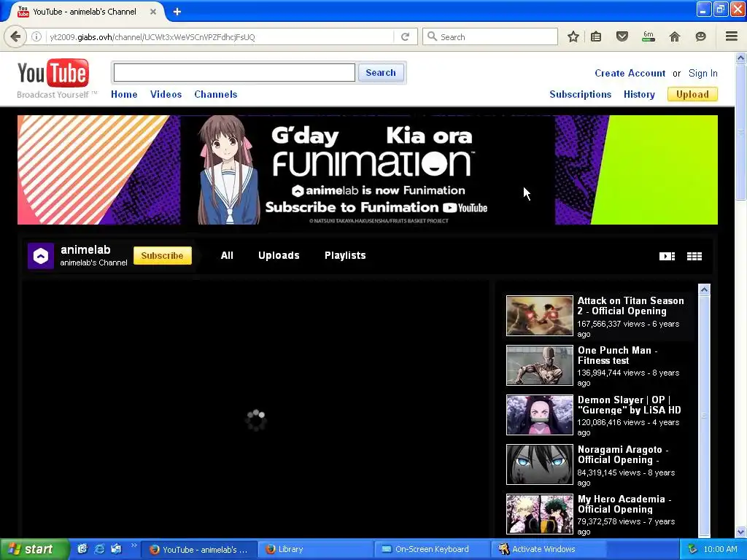Select the All tab on channel
747x560 pixels.
(227, 255)
